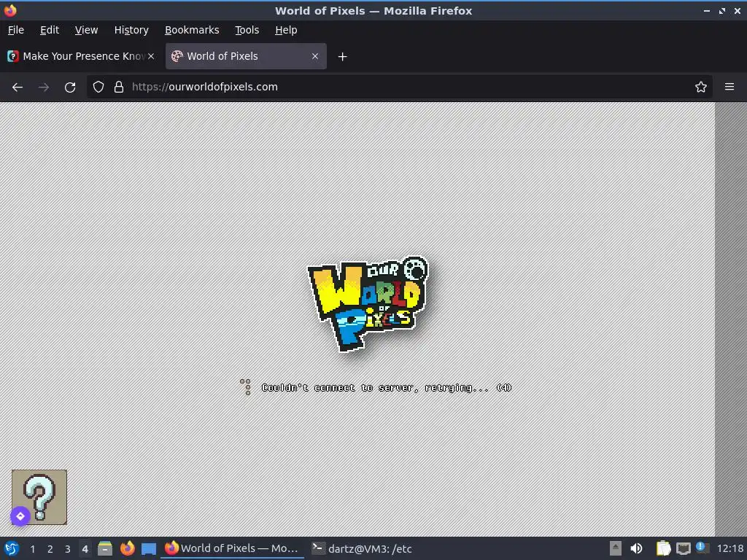
Task: Open the Bookmarks menu
Action: tap(192, 30)
